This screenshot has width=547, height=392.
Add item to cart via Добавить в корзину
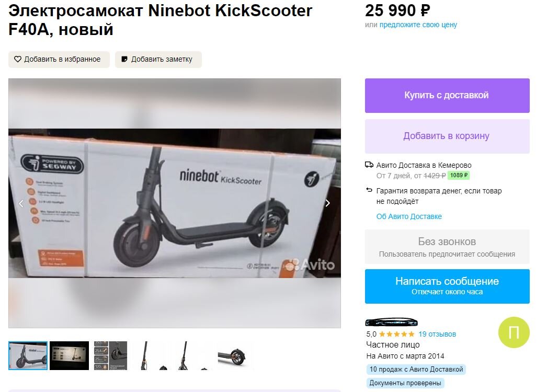point(447,136)
